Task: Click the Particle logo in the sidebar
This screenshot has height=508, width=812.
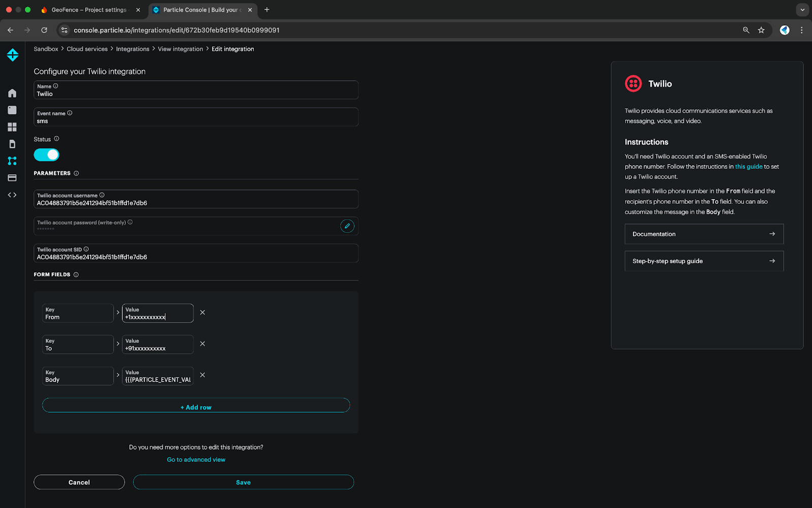Action: point(13,55)
